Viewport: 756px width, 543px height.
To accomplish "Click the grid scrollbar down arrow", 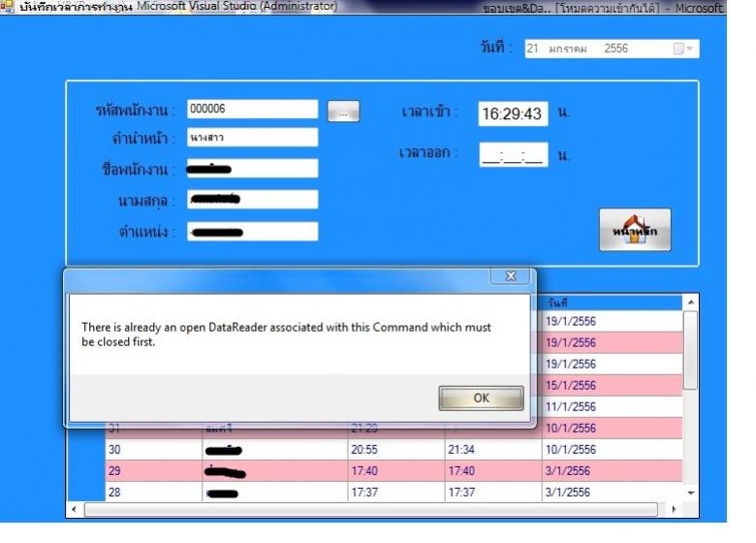I will (691, 493).
